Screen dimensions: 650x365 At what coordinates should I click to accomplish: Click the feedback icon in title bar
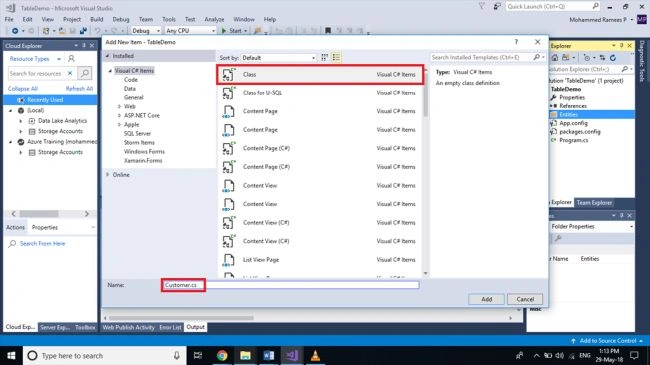click(x=497, y=7)
